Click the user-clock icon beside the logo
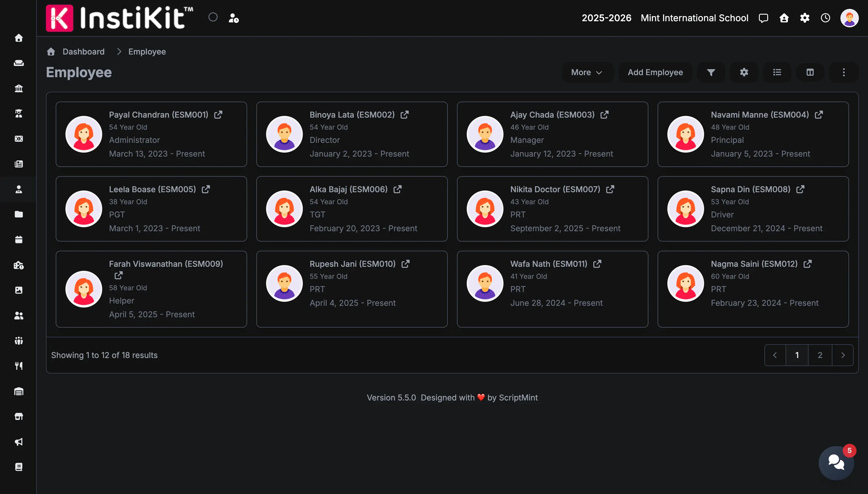 (234, 18)
